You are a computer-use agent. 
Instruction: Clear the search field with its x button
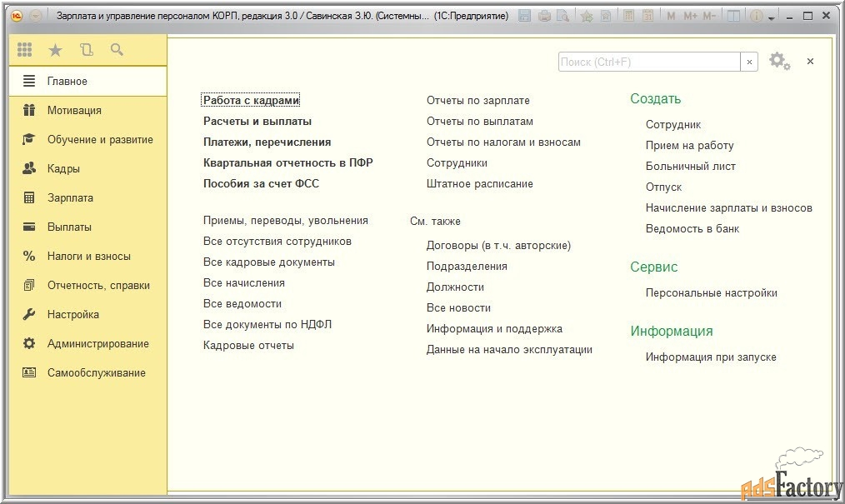point(749,62)
